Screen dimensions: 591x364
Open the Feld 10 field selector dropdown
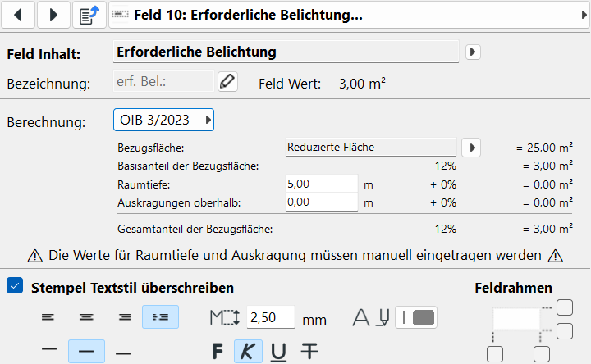point(348,15)
